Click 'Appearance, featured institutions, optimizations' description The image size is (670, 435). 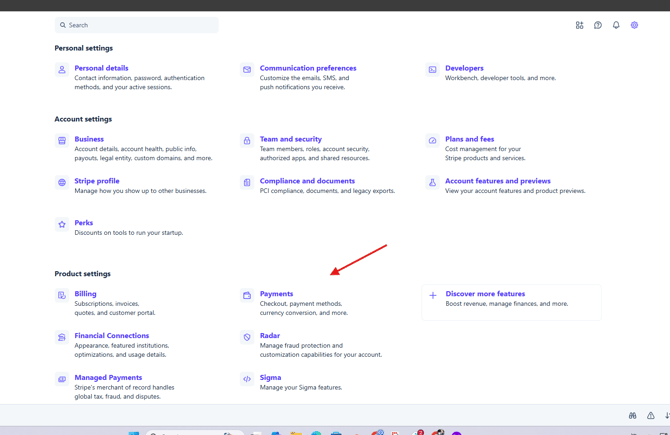[122, 350]
